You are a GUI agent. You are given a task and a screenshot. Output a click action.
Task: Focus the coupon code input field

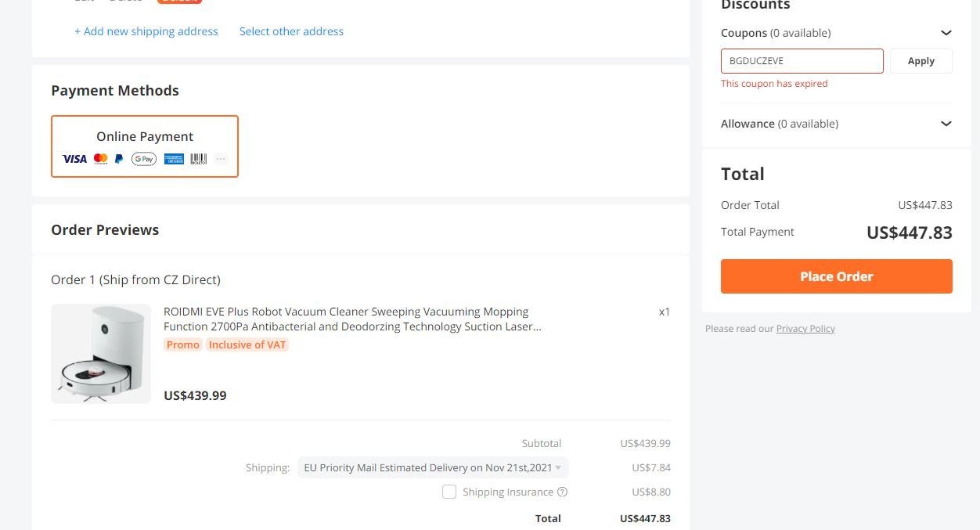(x=802, y=61)
